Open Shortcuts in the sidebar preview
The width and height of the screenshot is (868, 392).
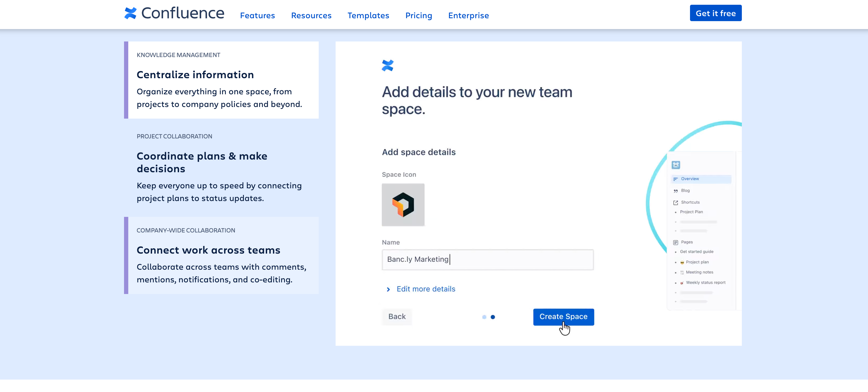[690, 202]
